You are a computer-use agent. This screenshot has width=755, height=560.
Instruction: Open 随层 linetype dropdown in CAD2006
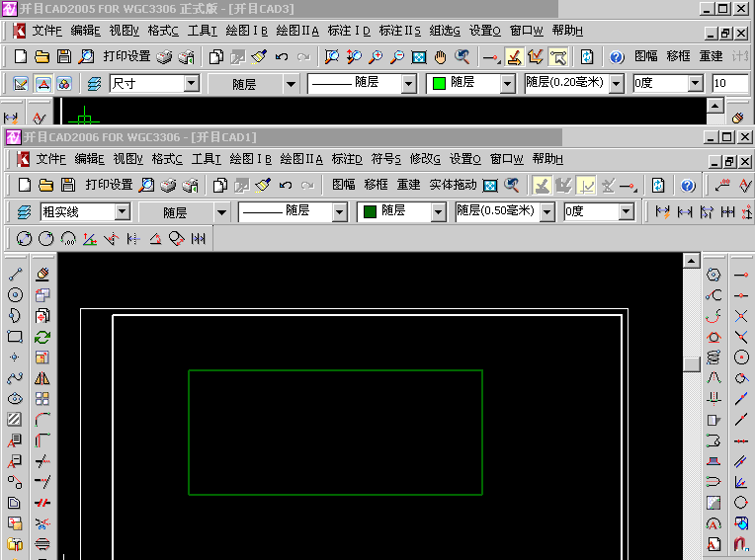click(x=339, y=211)
